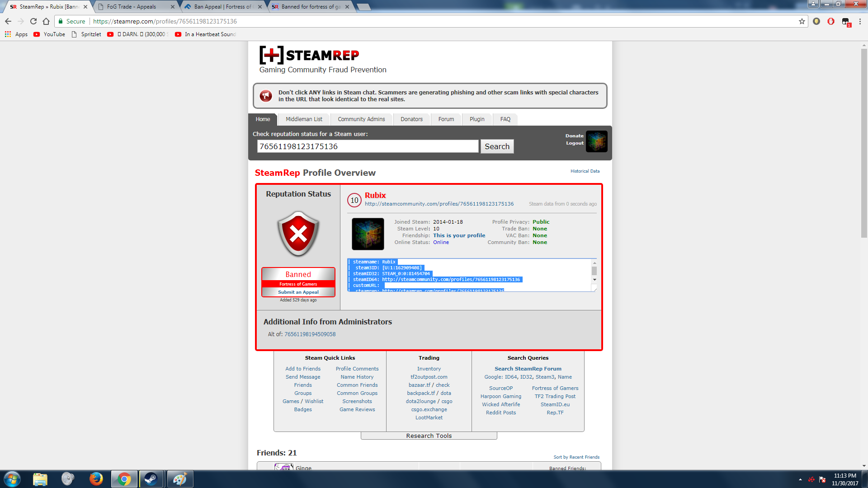
Task: Click the Steam user search field
Action: pos(368,146)
